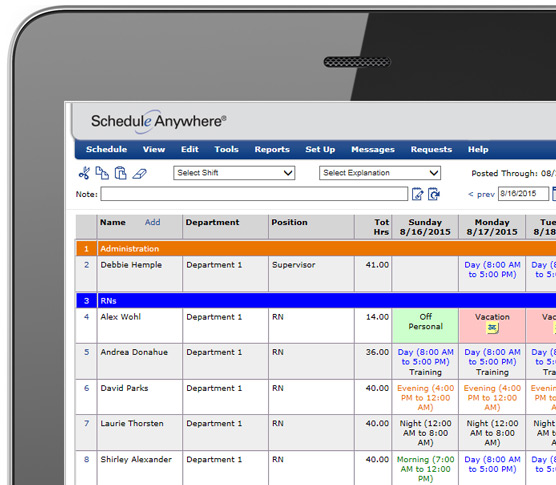
Task: Open the Schedule menu
Action: coord(106,149)
